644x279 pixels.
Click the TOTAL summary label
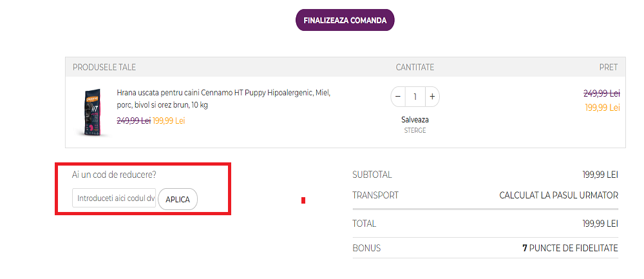pos(364,224)
